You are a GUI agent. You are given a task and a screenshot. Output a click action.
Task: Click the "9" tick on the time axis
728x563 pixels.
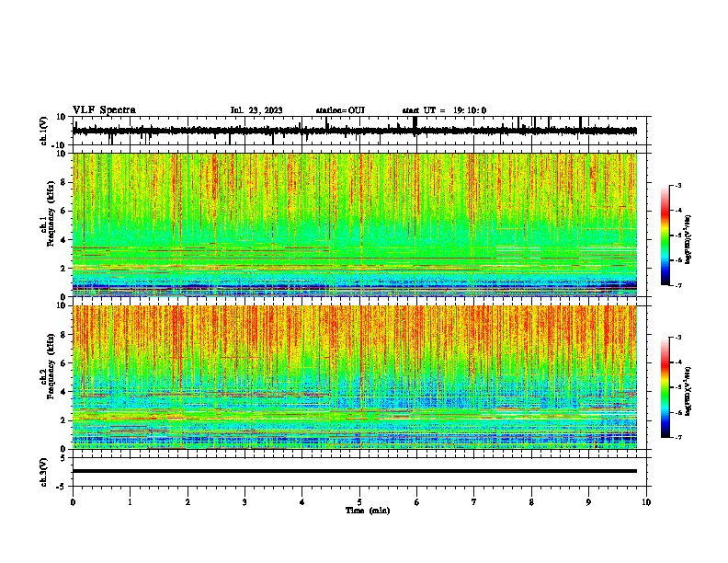pos(588,502)
